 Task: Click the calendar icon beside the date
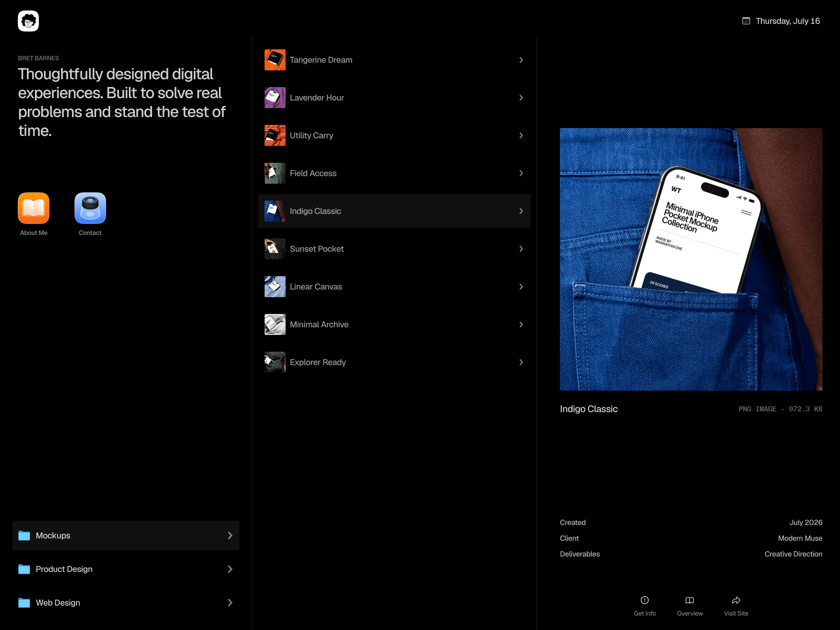coord(746,21)
